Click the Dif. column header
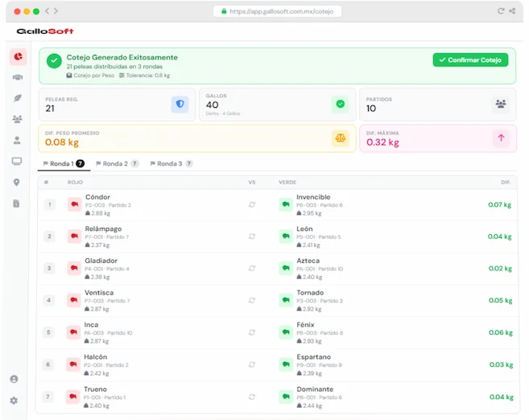529x420 pixels. pos(506,183)
